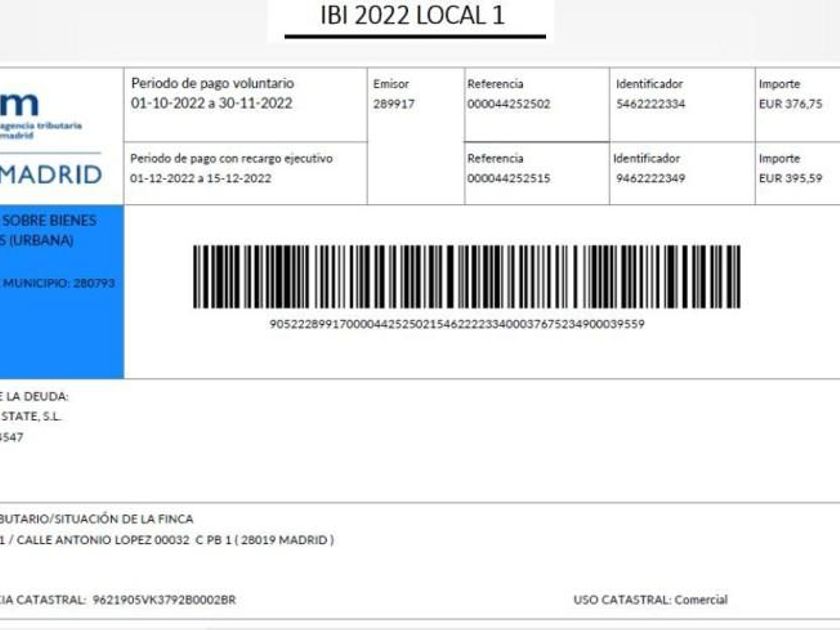Select the Emisor label

(x=391, y=84)
